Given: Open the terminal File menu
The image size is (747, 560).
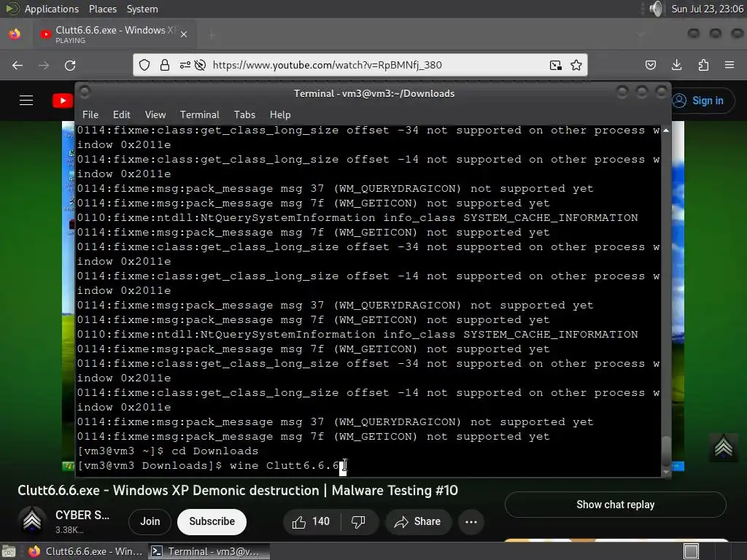Looking at the screenshot, I should click(90, 114).
